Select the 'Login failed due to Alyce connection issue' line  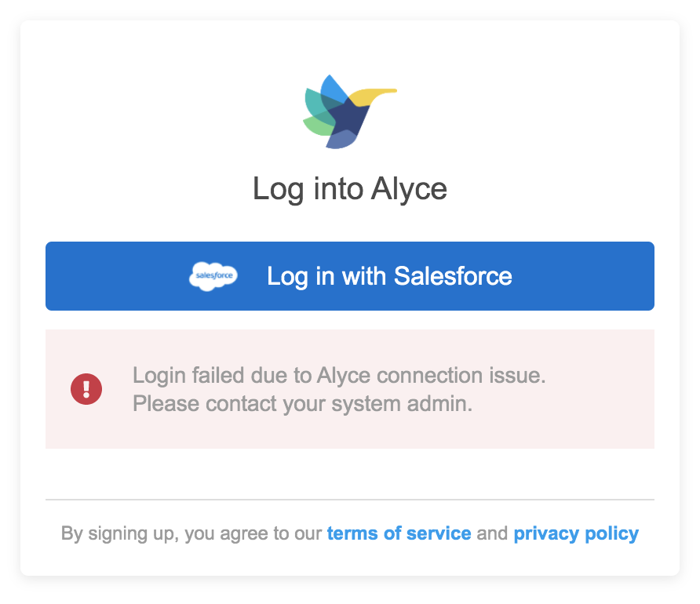(339, 375)
